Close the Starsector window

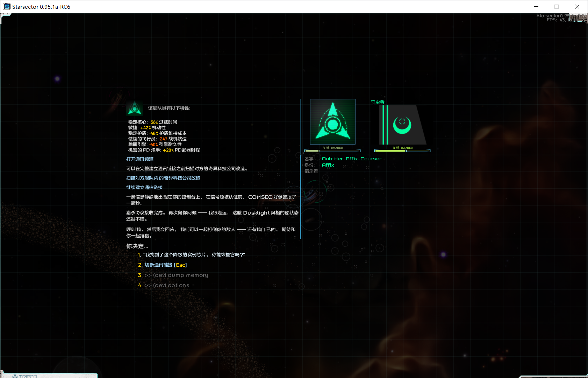(x=577, y=7)
